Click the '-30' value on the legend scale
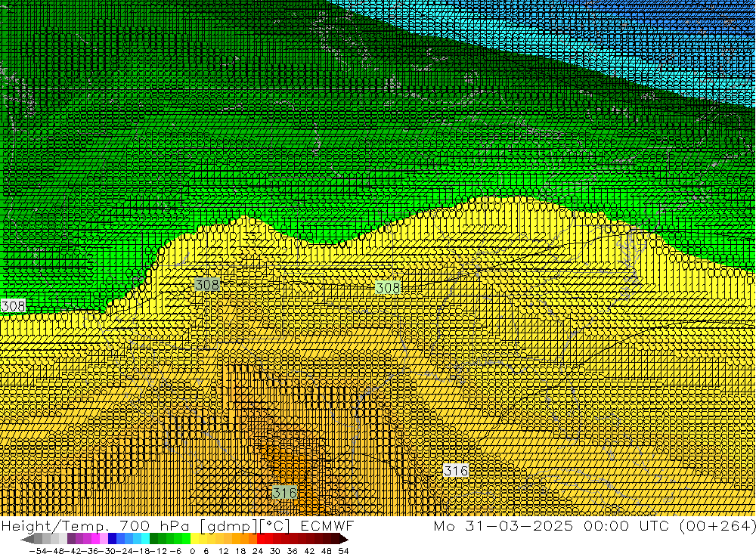The image size is (756, 554). (x=108, y=551)
